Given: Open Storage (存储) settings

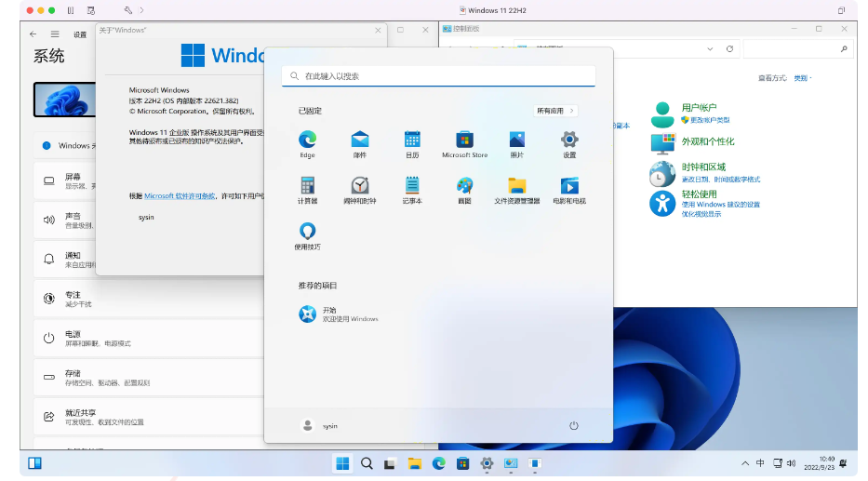Looking at the screenshot, I should pos(148,378).
